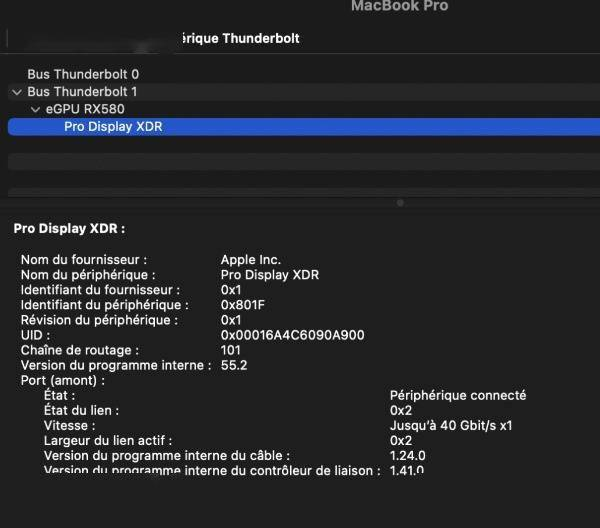Click the 'Identifiant du périphérique' label

pyautogui.click(x=104, y=305)
